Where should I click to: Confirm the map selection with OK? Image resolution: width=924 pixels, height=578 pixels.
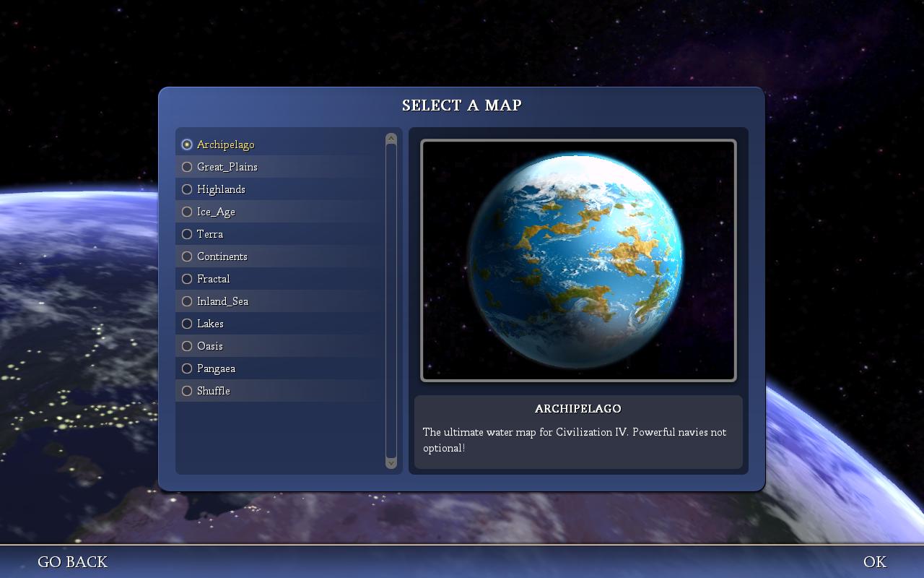tap(875, 562)
